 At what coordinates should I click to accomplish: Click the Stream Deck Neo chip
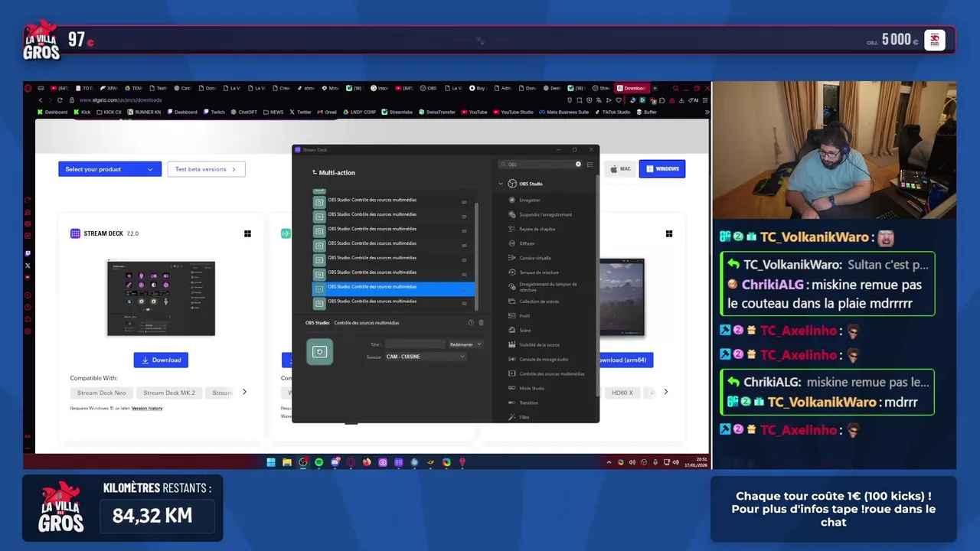pyautogui.click(x=102, y=393)
